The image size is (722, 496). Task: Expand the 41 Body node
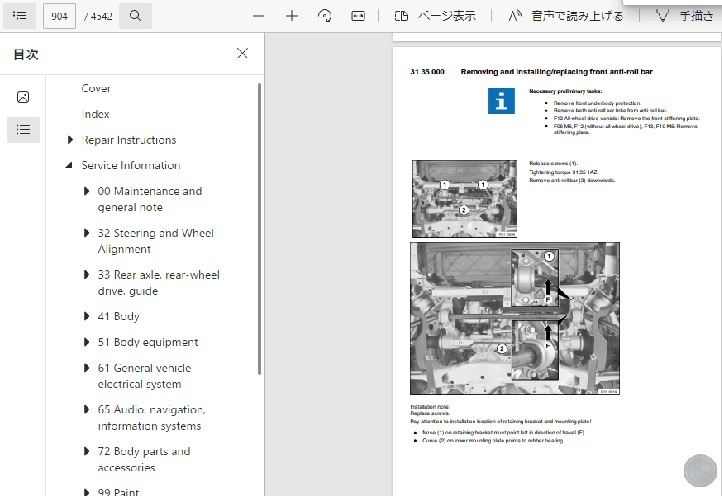click(86, 316)
